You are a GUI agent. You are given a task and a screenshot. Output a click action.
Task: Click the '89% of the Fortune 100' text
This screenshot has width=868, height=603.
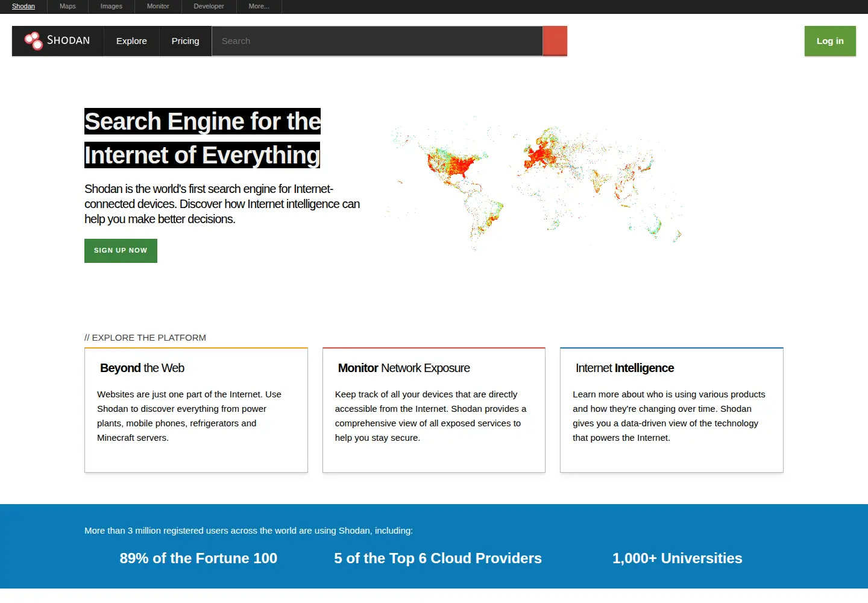coord(198,558)
